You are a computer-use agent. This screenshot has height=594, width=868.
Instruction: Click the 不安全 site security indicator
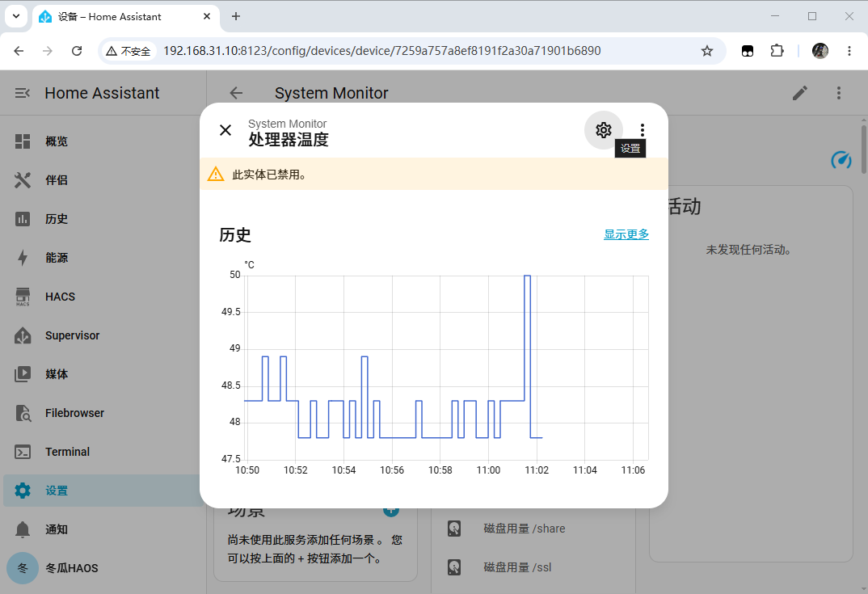tap(129, 51)
